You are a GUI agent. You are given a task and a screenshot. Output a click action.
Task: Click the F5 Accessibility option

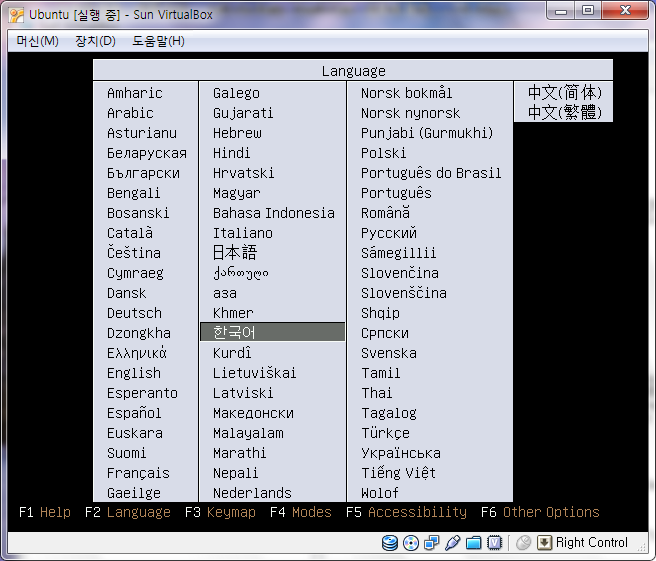click(x=406, y=512)
